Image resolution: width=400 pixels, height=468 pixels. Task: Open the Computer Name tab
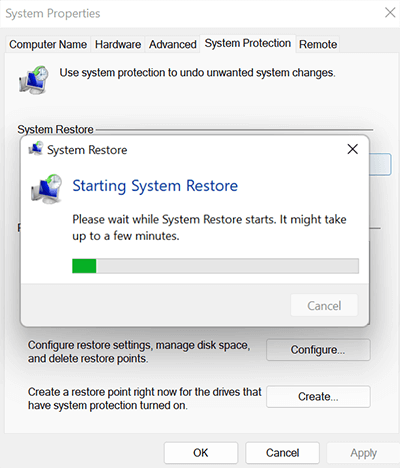pyautogui.click(x=48, y=44)
